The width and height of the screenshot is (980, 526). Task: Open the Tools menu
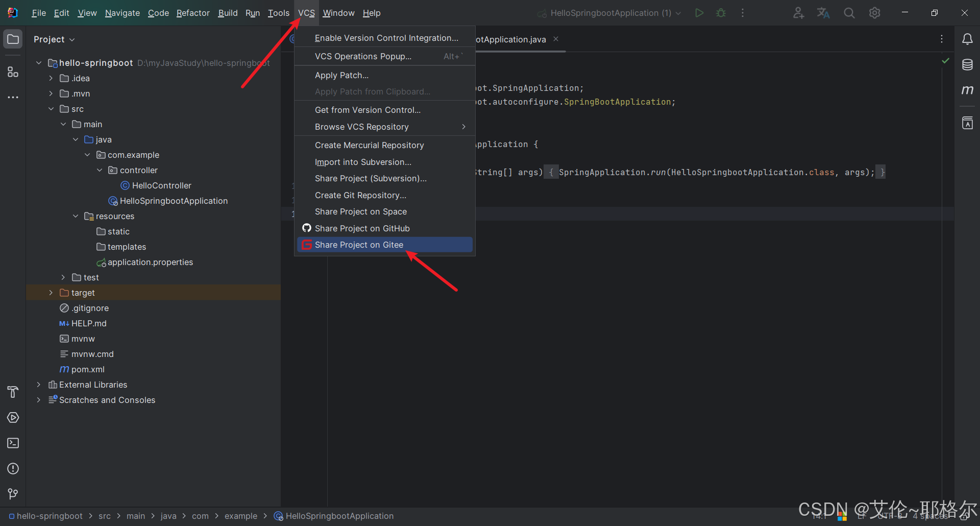(x=279, y=13)
